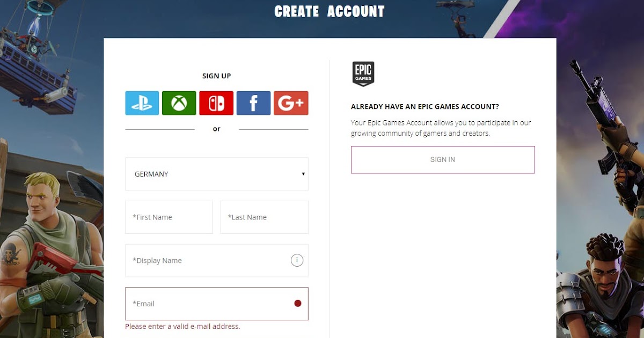This screenshot has height=338, width=644.
Task: Sign up with the PlayStation icon
Action: [x=142, y=103]
